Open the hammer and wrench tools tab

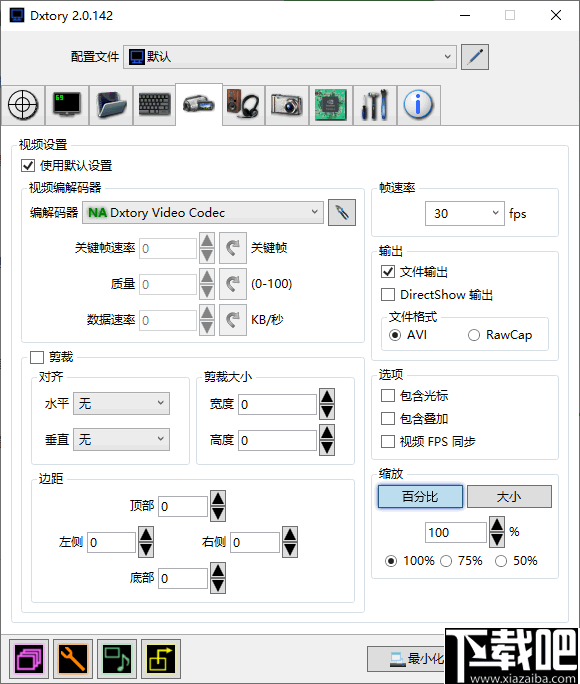(375, 105)
